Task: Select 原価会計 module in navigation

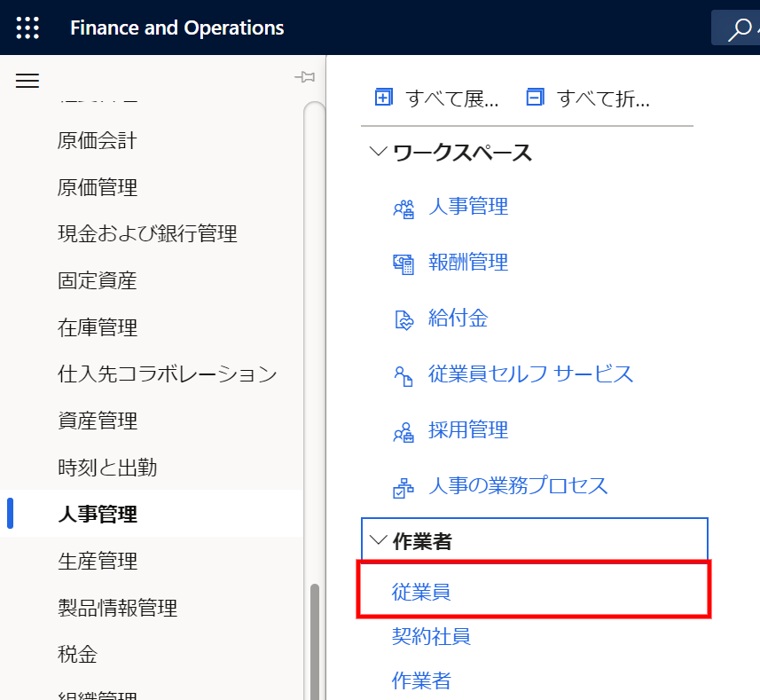Action: [x=98, y=140]
